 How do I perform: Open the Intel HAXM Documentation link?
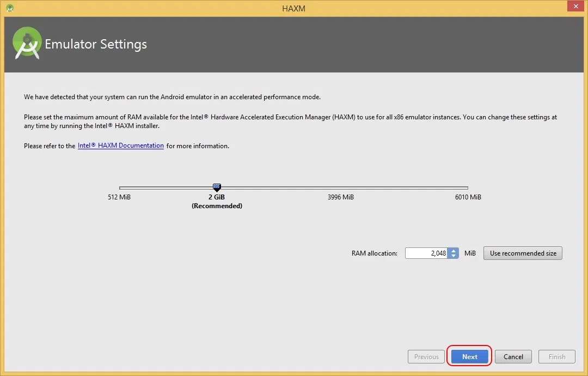121,145
